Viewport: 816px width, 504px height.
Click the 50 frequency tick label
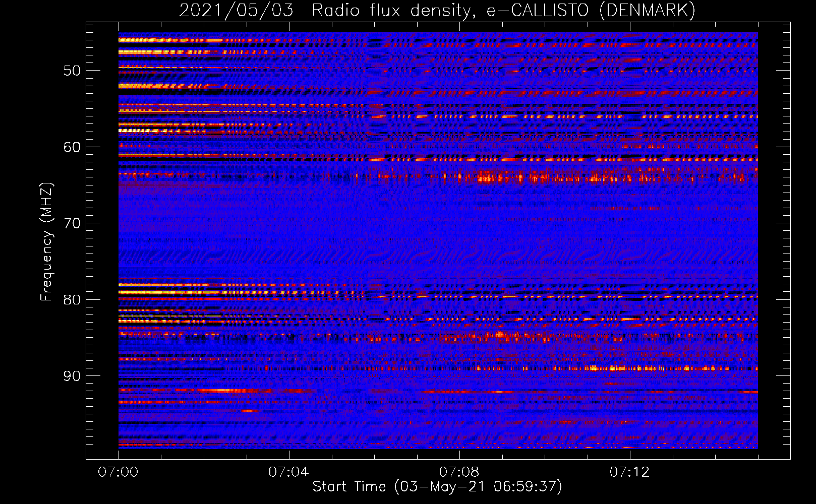[x=72, y=71]
